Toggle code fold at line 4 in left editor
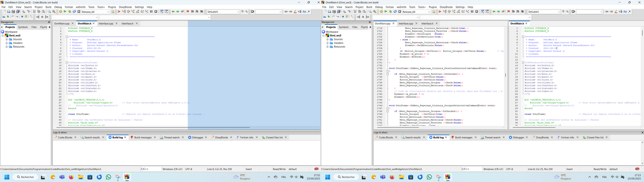Screen dimensions: 644x182 coord(67,37)
